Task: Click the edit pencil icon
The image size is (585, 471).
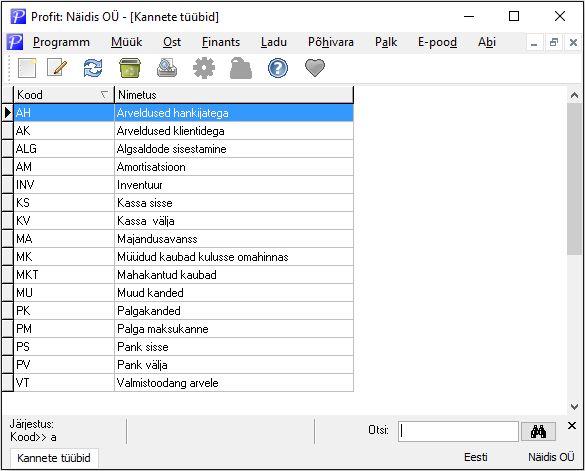Action: click(x=57, y=68)
